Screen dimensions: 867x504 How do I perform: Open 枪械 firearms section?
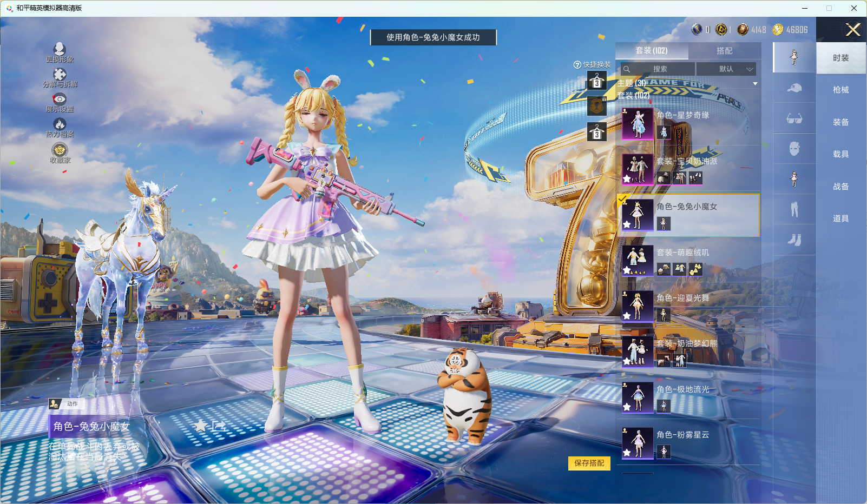coord(841,90)
